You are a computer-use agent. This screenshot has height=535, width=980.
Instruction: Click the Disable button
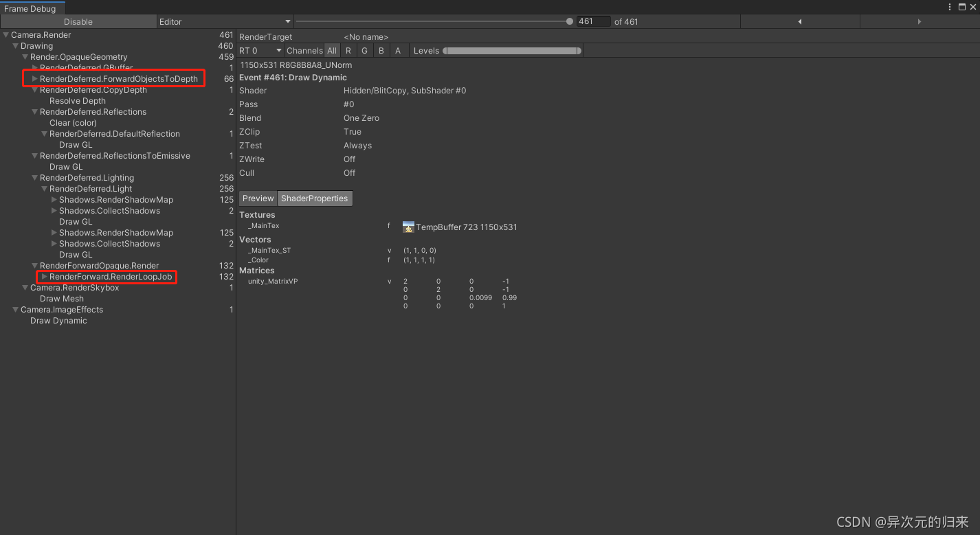coord(78,21)
